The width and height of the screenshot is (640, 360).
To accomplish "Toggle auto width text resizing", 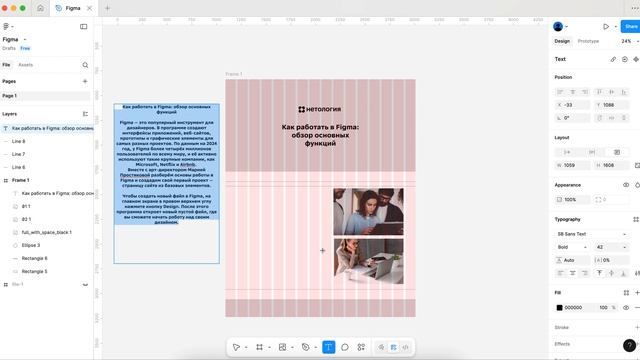I will tap(567, 152).
